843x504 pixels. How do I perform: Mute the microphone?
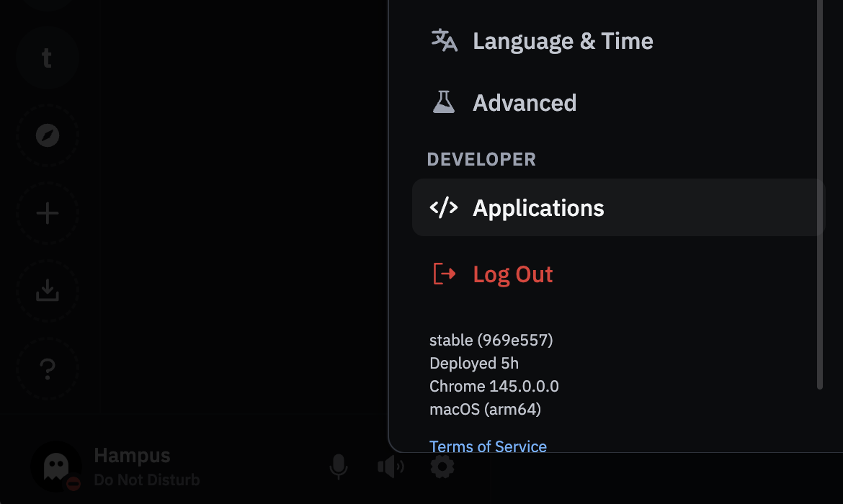click(338, 467)
